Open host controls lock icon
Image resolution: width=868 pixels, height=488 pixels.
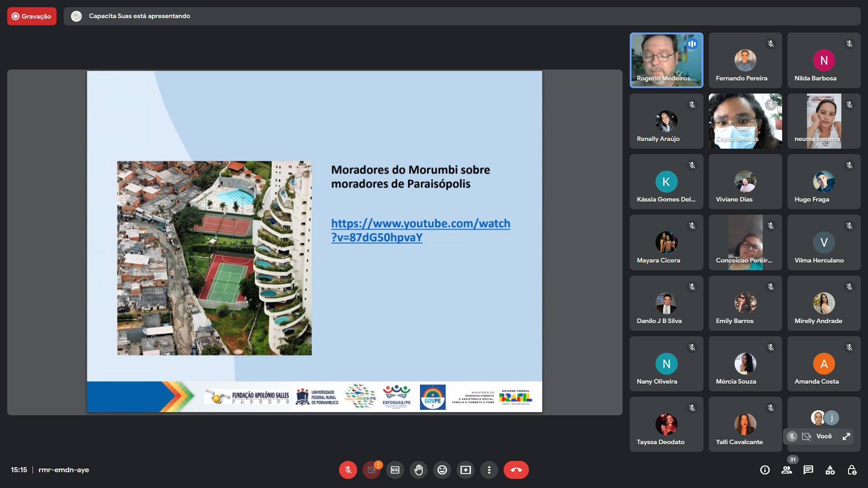click(852, 470)
